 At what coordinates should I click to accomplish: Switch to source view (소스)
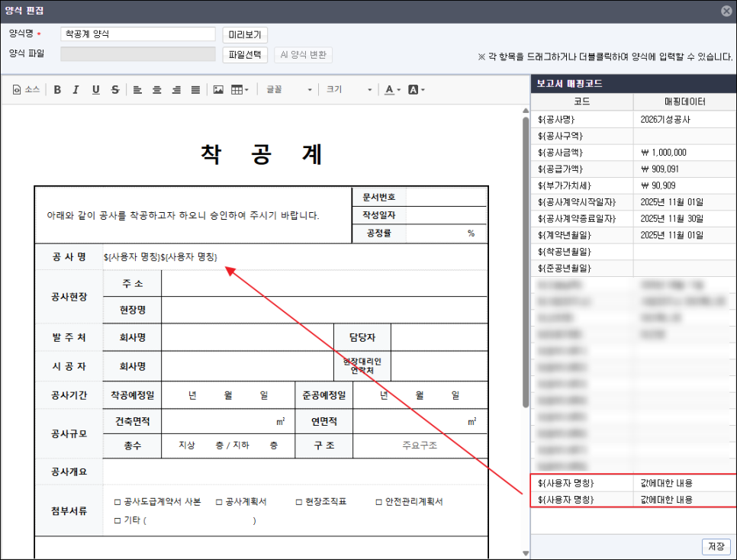(26, 89)
